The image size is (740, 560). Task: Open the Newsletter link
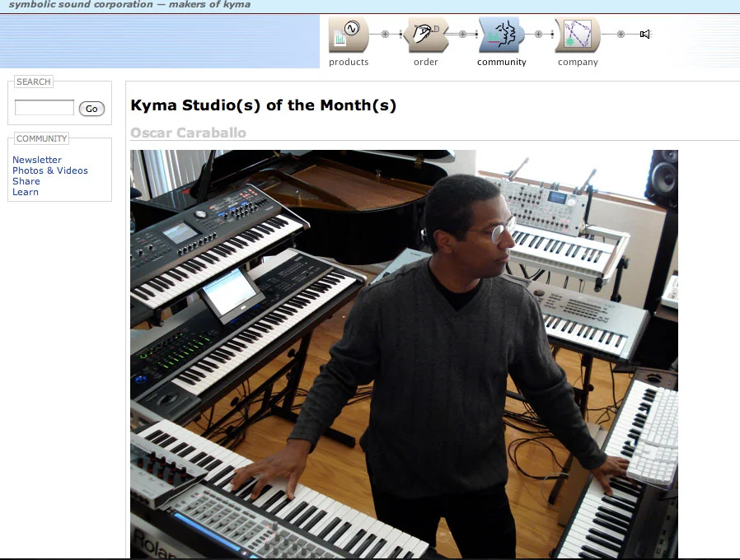tap(37, 160)
